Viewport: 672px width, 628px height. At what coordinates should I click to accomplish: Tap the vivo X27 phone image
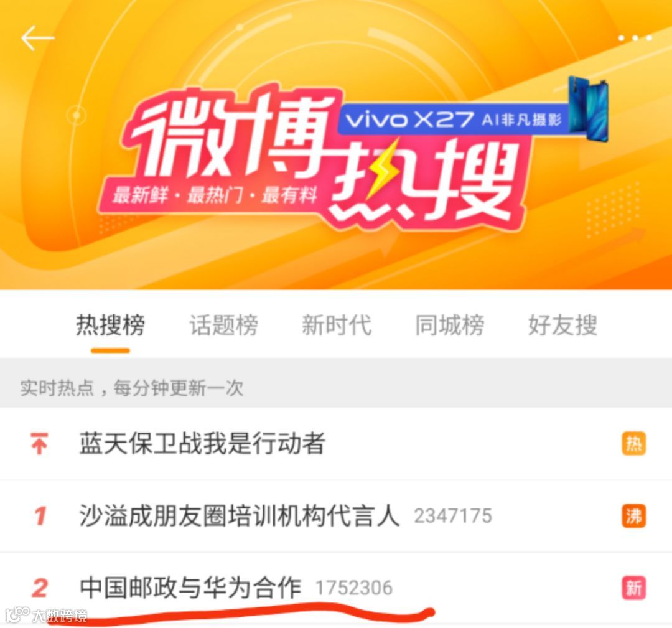(x=587, y=109)
